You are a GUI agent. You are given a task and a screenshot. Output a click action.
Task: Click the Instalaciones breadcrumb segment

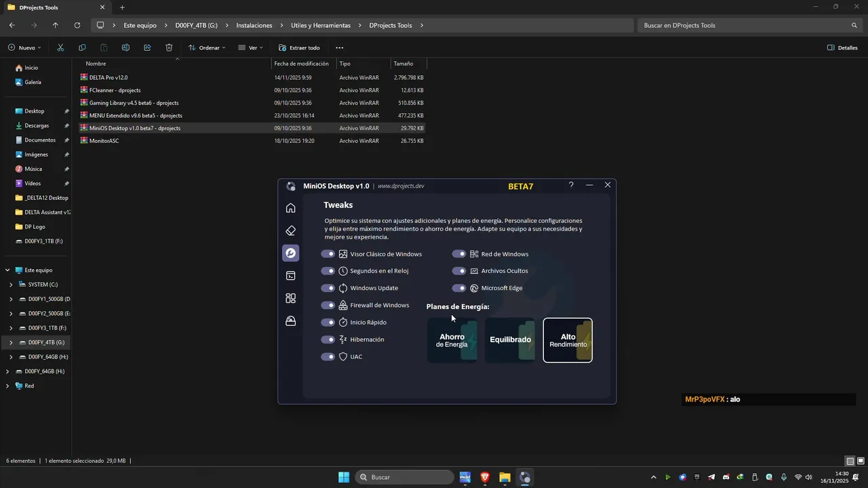click(x=254, y=25)
